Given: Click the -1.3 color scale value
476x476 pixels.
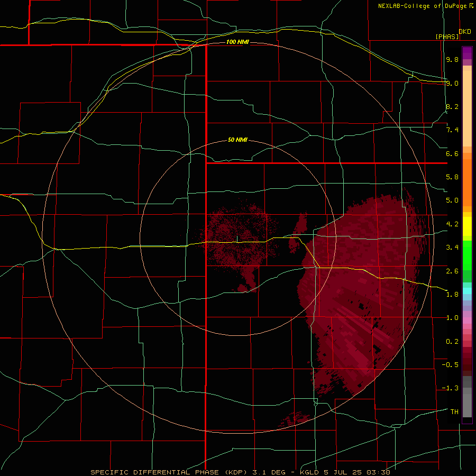Looking at the screenshot, I should 450,388.
